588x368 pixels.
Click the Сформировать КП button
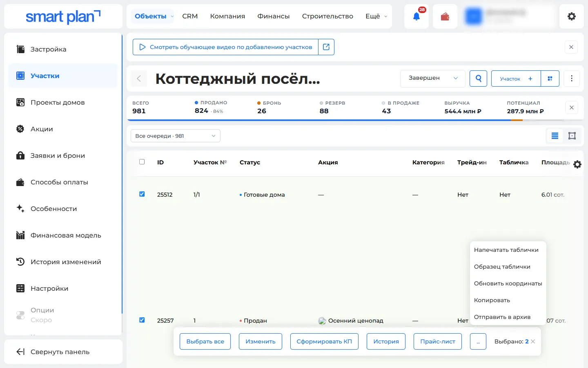point(324,341)
